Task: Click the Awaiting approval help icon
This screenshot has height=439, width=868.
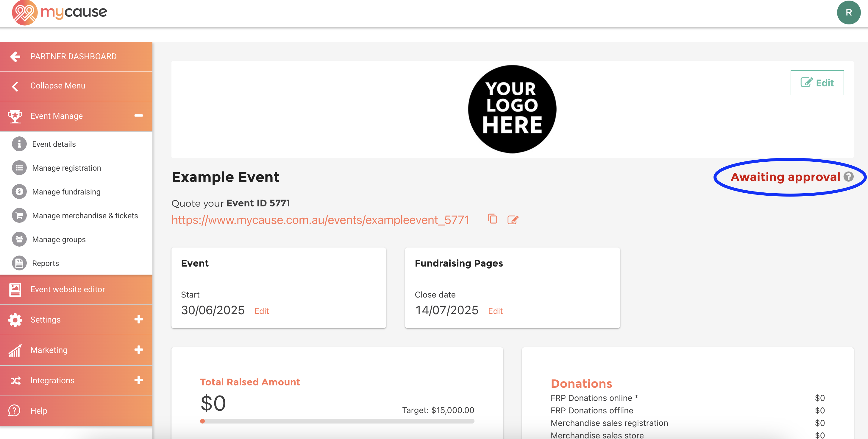Action: click(x=848, y=177)
